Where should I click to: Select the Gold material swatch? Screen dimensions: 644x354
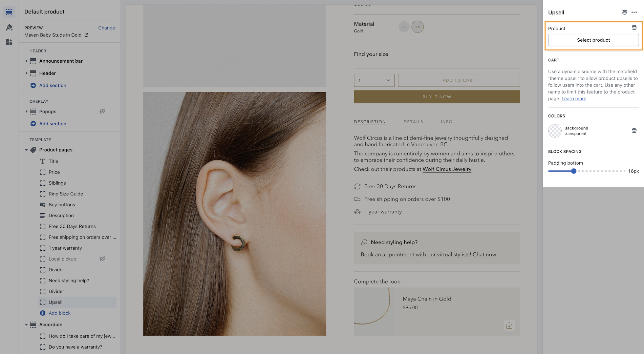pyautogui.click(x=417, y=27)
